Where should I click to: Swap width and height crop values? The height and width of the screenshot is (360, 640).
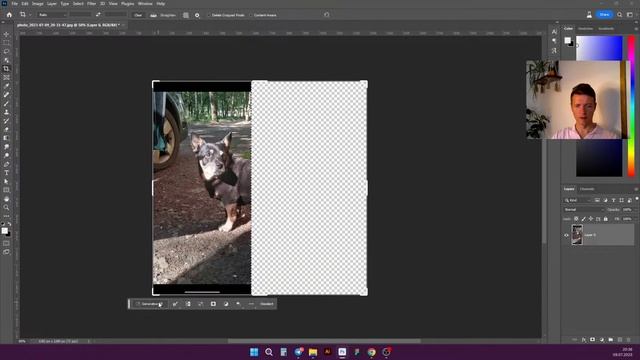pos(98,15)
